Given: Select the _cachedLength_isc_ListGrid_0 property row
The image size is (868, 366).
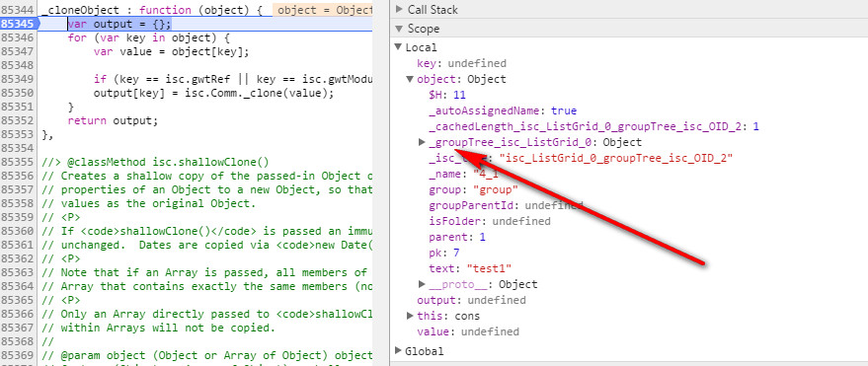Looking at the screenshot, I should 593,126.
